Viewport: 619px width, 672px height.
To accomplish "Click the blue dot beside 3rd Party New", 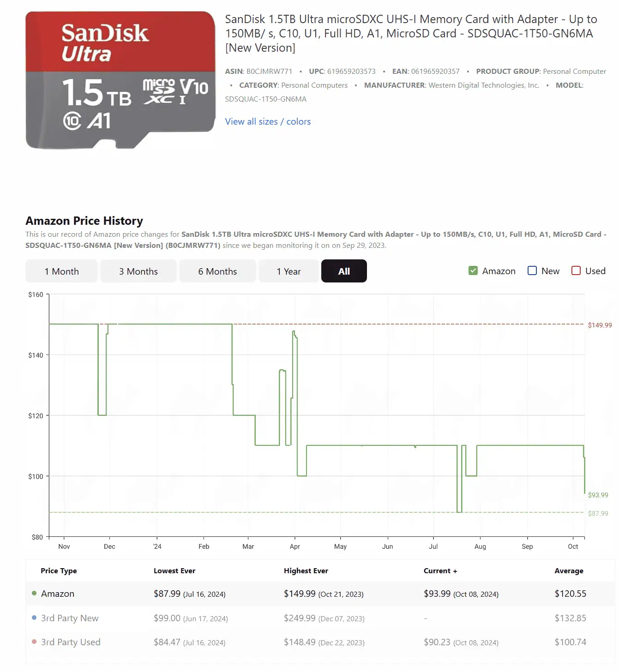I will click(x=34, y=618).
